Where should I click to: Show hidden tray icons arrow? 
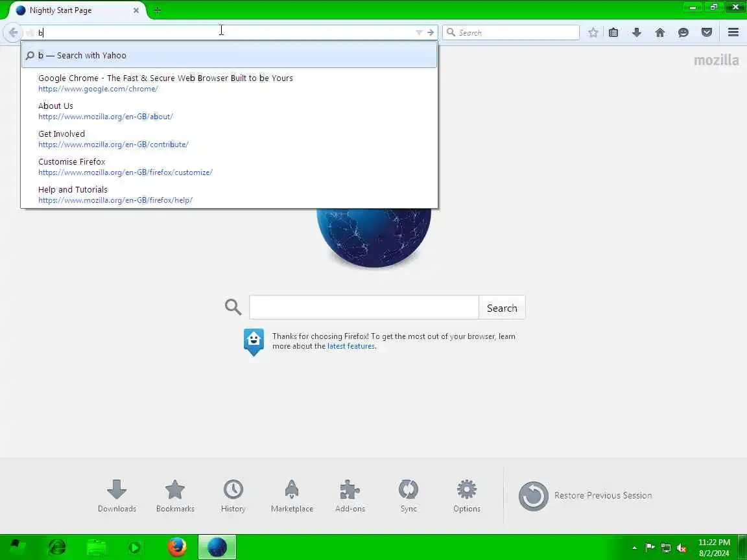point(634,548)
